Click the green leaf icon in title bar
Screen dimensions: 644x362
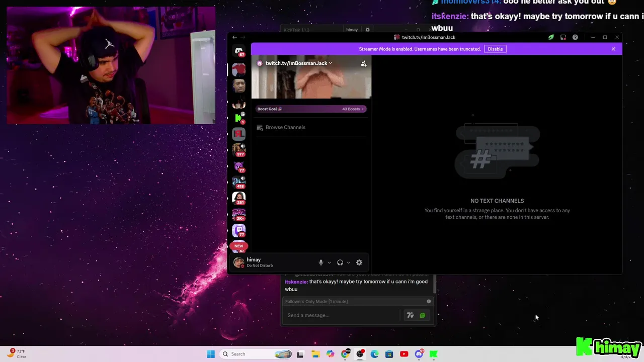(x=551, y=37)
